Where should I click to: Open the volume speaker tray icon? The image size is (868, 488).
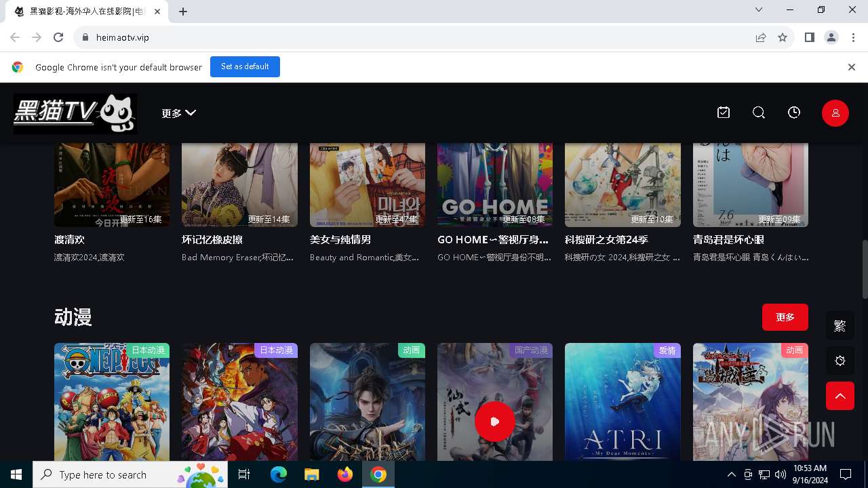coord(781,474)
